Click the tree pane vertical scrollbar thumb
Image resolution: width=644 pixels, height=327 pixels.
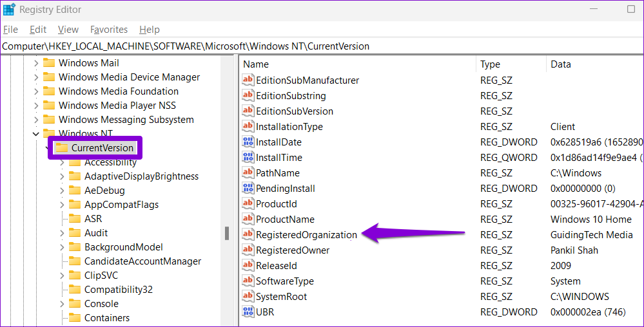pyautogui.click(x=227, y=233)
